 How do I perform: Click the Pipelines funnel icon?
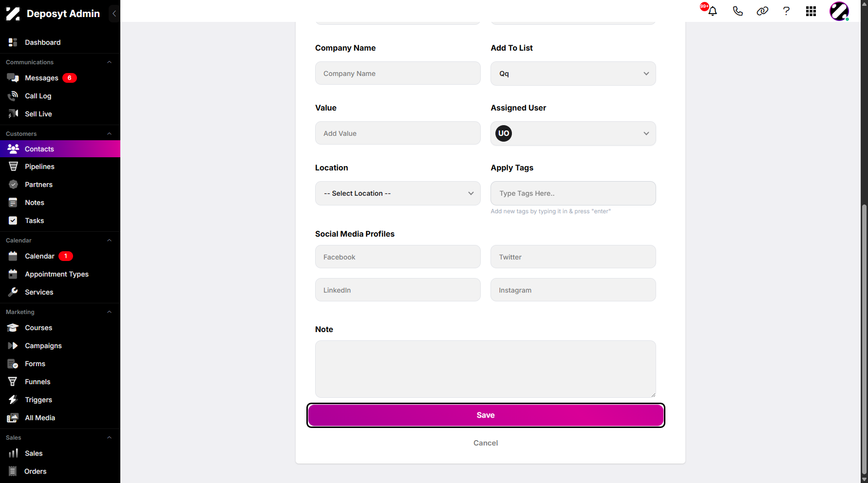click(13, 167)
